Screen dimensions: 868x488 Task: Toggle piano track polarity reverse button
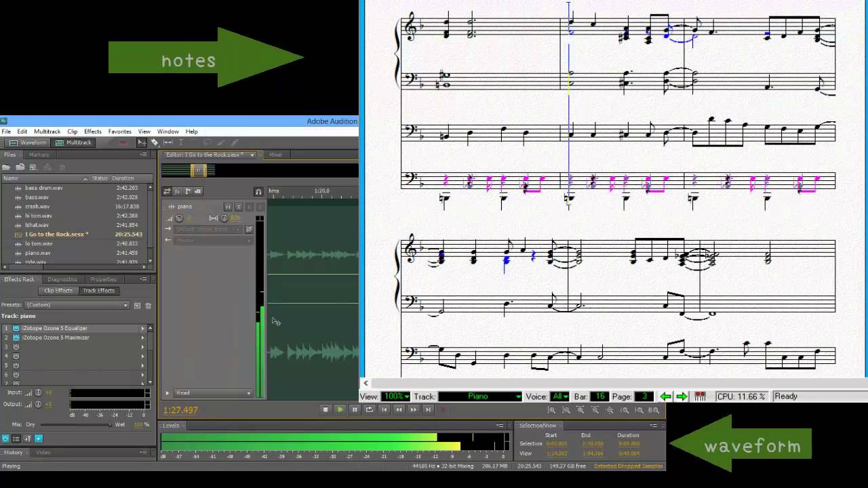click(249, 229)
